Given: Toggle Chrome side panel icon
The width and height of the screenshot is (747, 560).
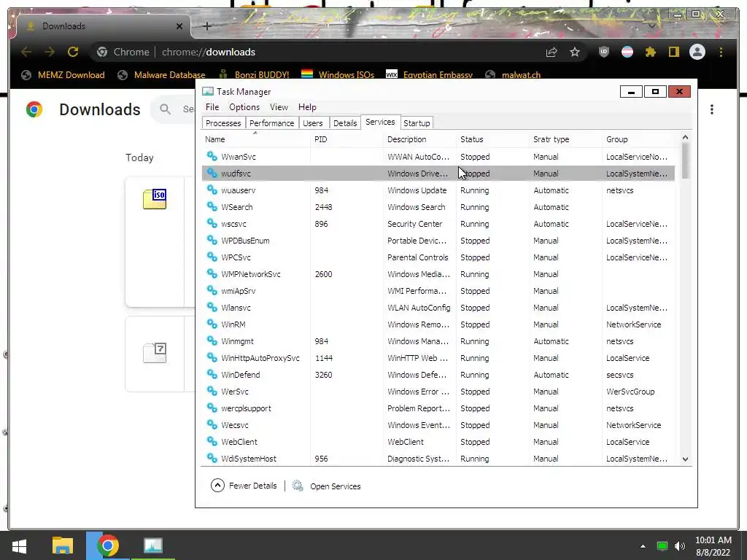Looking at the screenshot, I should (x=673, y=52).
